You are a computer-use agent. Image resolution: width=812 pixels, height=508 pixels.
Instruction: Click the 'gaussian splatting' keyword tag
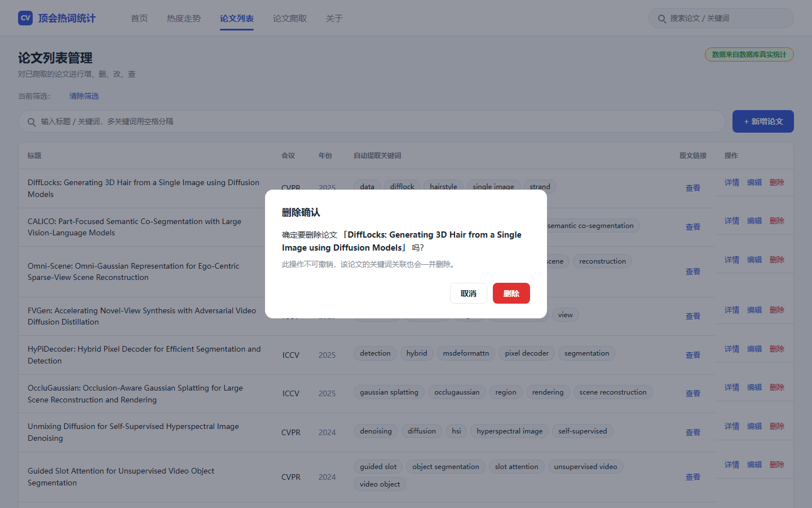click(389, 392)
